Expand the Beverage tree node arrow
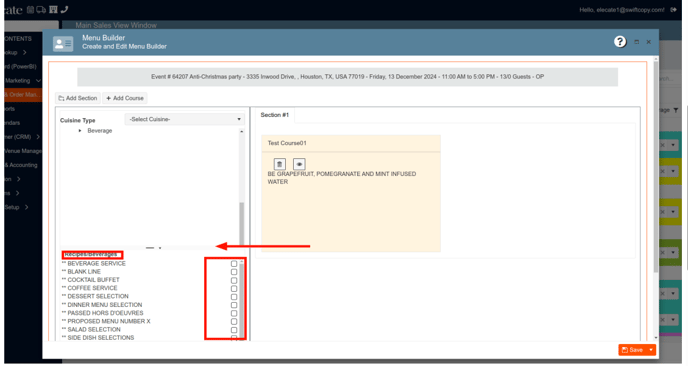This screenshot has height=366, width=688. (x=80, y=131)
